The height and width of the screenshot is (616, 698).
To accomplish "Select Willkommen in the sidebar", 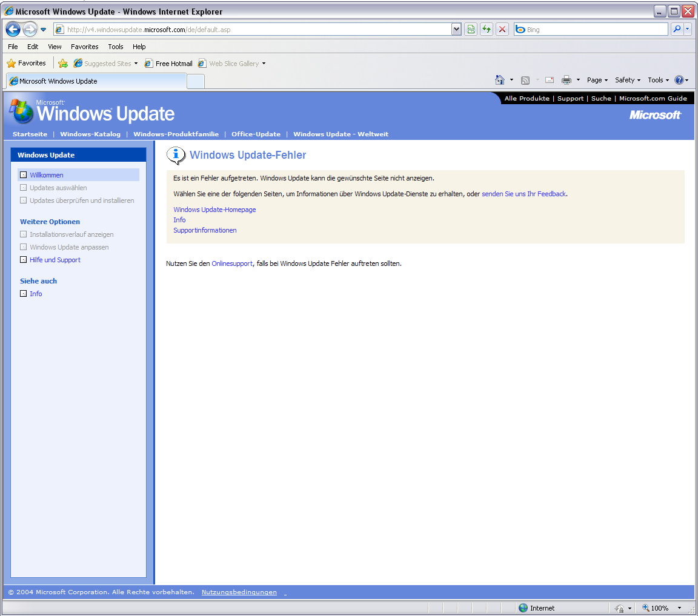I will coord(46,175).
